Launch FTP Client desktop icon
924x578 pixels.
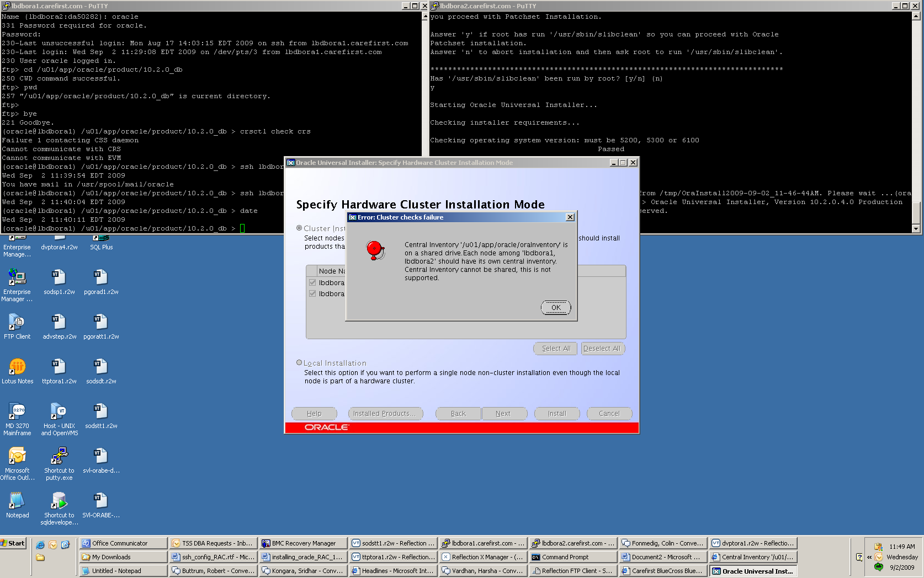[x=17, y=327]
